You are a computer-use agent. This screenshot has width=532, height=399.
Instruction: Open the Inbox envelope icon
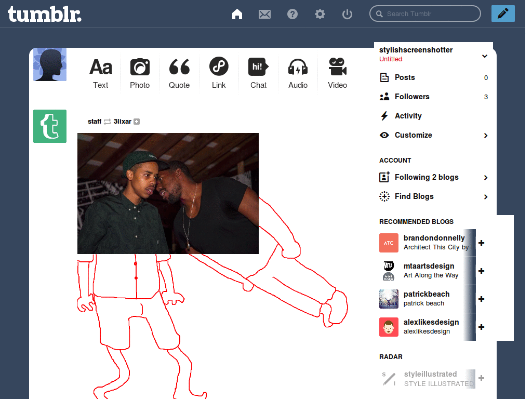(264, 14)
